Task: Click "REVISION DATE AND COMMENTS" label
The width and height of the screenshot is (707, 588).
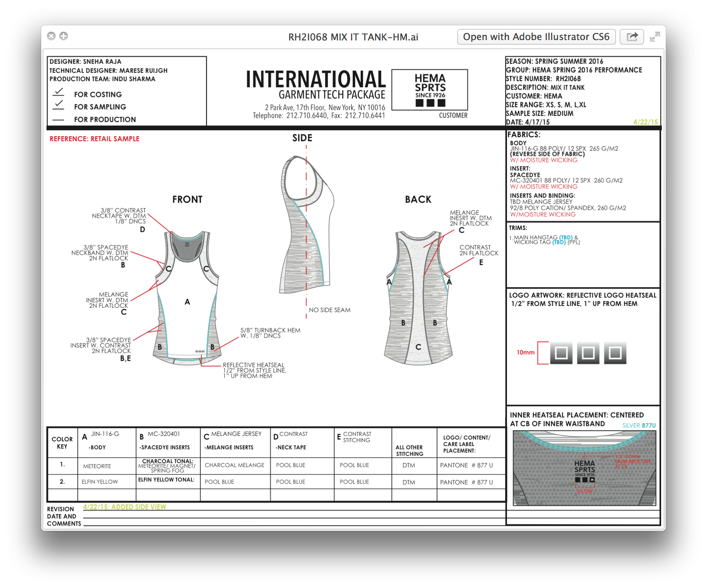Action: (x=64, y=516)
